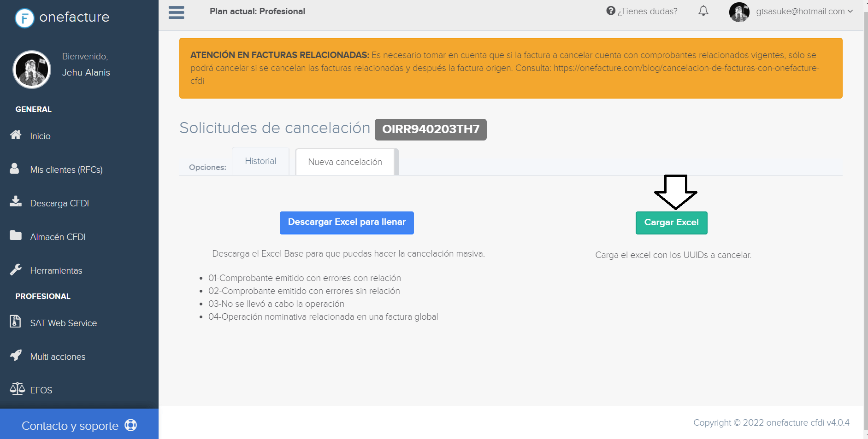Select the Inicio home icon
The width and height of the screenshot is (868, 439).
coord(15,135)
